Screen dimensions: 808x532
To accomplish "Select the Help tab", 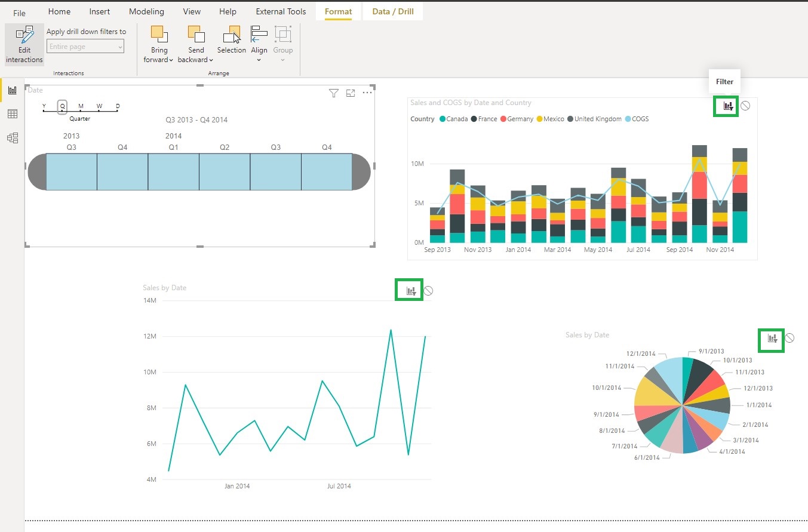I will 228,11.
